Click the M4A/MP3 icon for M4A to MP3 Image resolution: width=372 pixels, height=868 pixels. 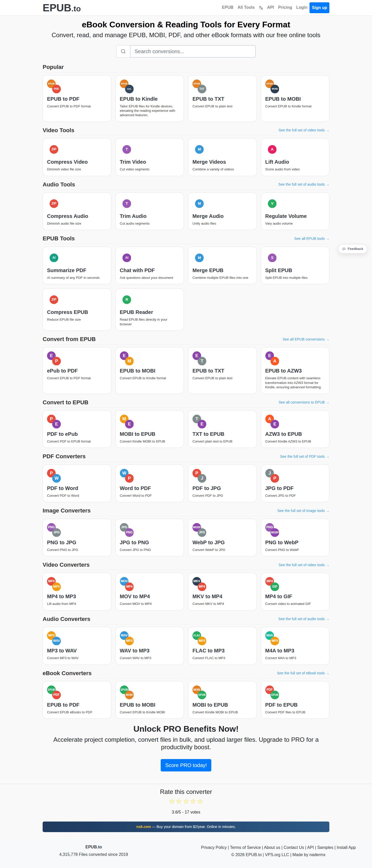(x=272, y=638)
